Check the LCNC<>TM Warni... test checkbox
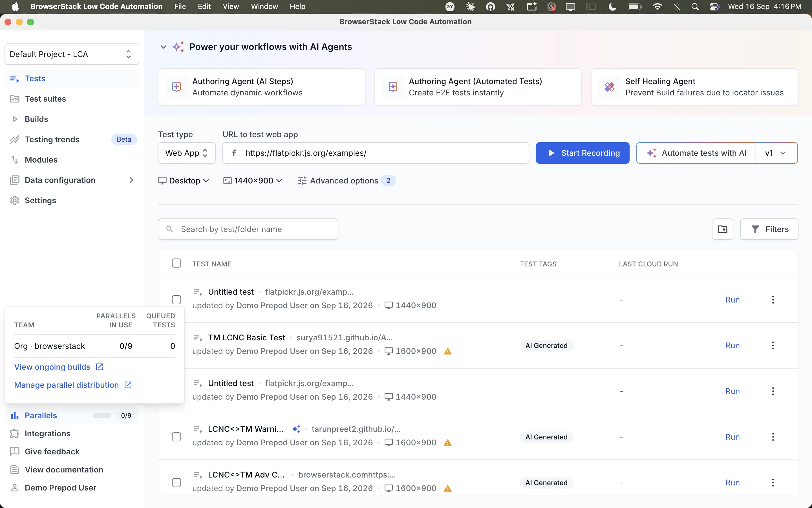Image resolution: width=812 pixels, height=508 pixels. (176, 437)
